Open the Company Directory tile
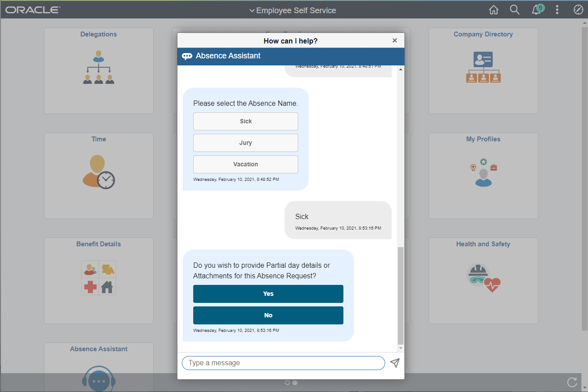588x392 pixels. (483, 70)
